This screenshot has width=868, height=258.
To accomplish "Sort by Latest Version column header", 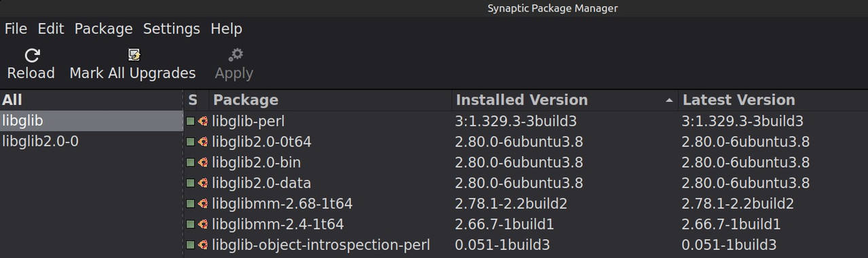I will pos(773,100).
